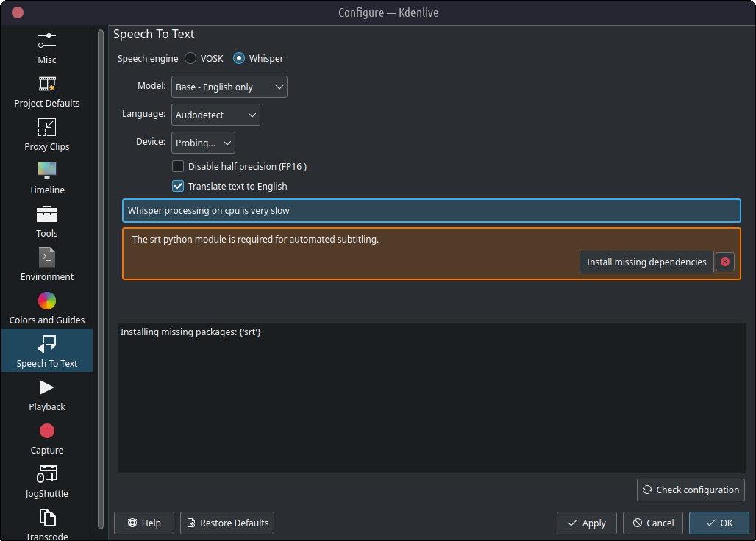Click Restore Defaults button
The height and width of the screenshot is (541, 756).
[x=227, y=523]
